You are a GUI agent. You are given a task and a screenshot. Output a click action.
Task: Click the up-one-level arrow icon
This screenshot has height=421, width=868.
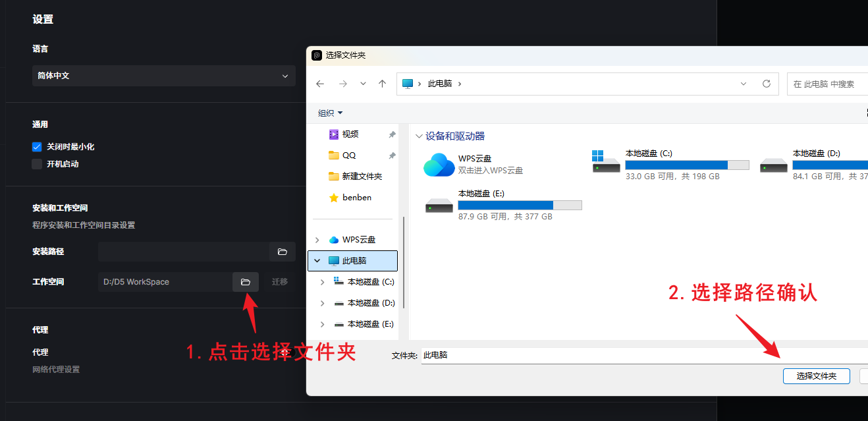pos(382,84)
